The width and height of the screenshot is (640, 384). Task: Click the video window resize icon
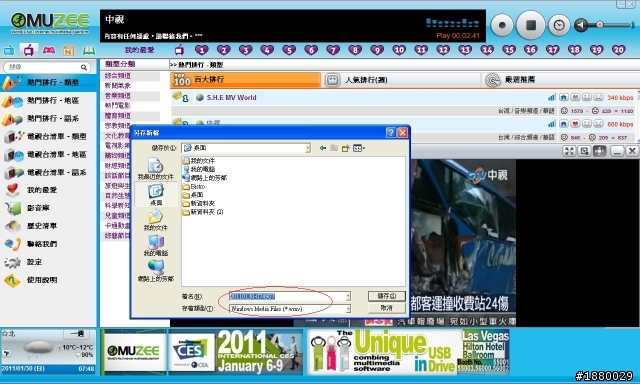[584, 151]
